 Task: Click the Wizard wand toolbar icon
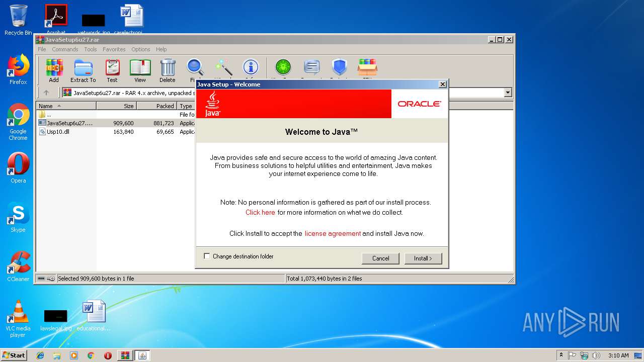click(223, 68)
